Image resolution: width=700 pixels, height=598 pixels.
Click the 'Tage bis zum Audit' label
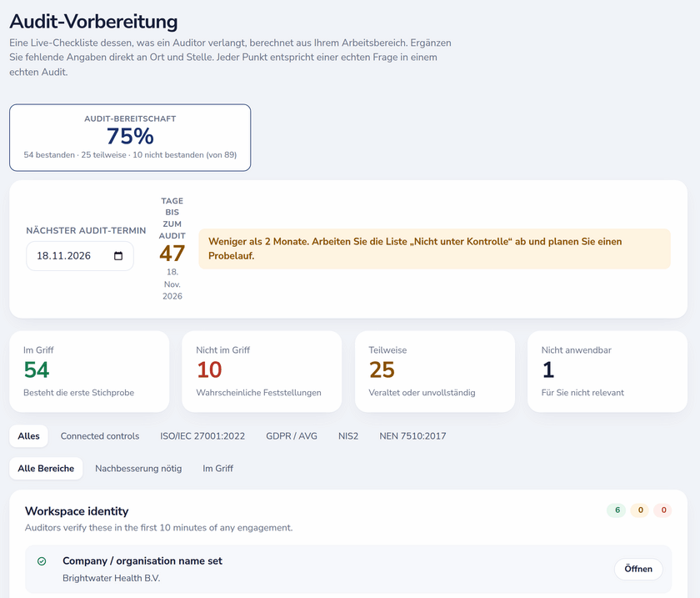pos(172,219)
